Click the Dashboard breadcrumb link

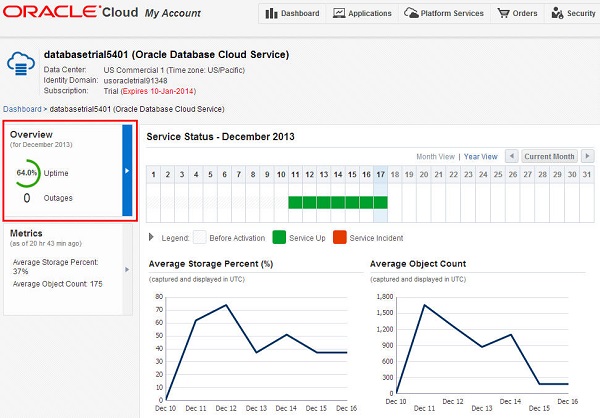click(22, 109)
